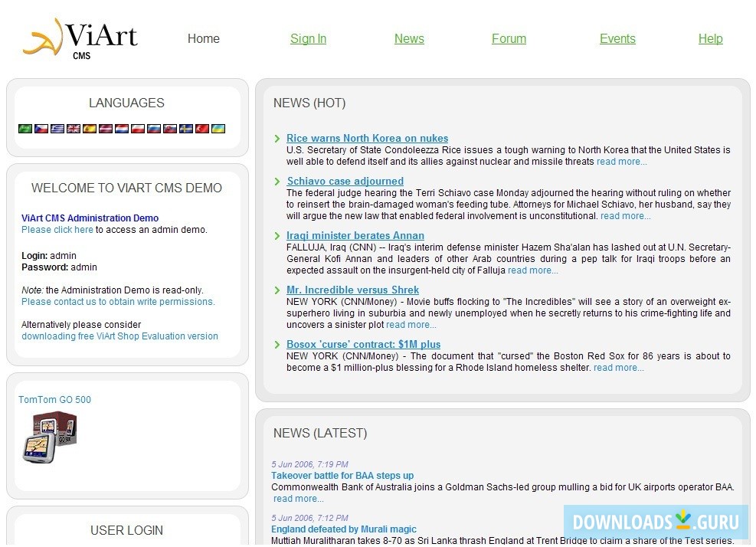The width and height of the screenshot is (756, 547).
Task: Click 'read more' for the Rice warns story
Action: pyautogui.click(x=622, y=162)
